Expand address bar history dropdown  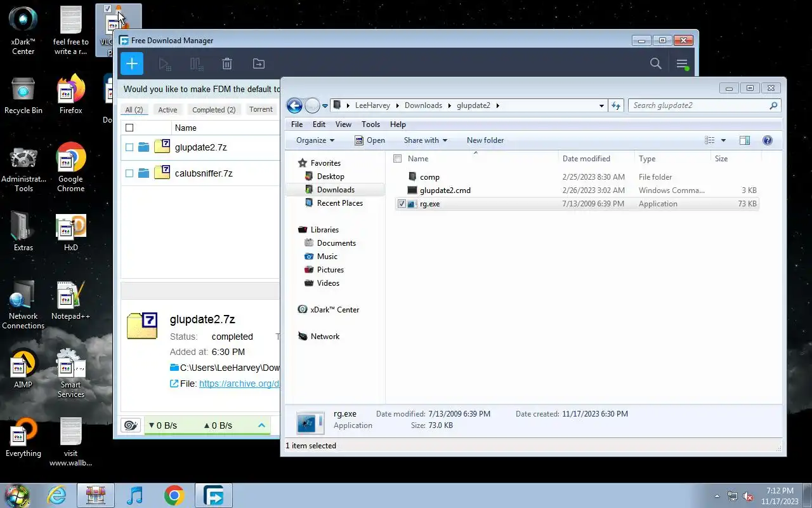[601, 105]
